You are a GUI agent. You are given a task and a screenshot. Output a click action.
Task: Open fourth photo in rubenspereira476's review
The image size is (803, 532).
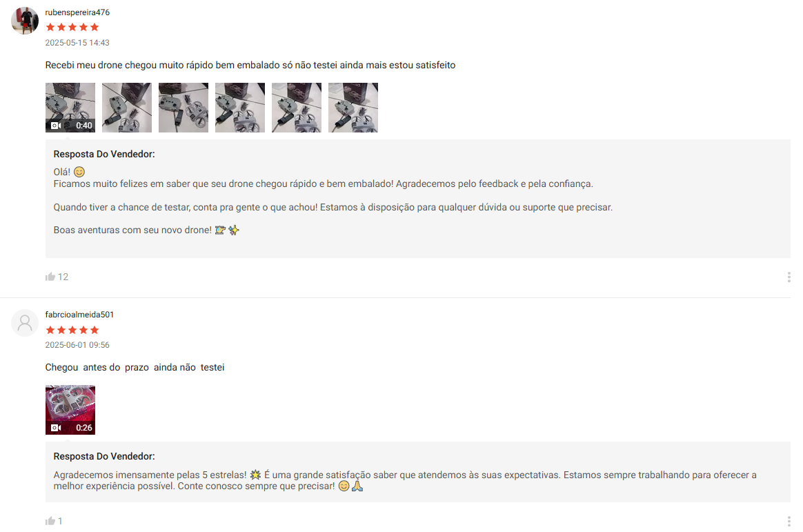coord(240,108)
